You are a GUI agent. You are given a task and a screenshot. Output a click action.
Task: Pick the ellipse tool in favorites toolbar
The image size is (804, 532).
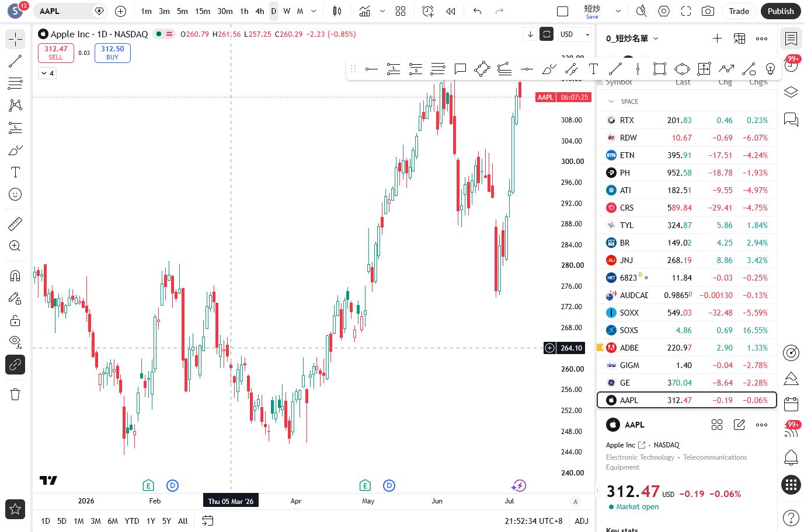pos(682,69)
